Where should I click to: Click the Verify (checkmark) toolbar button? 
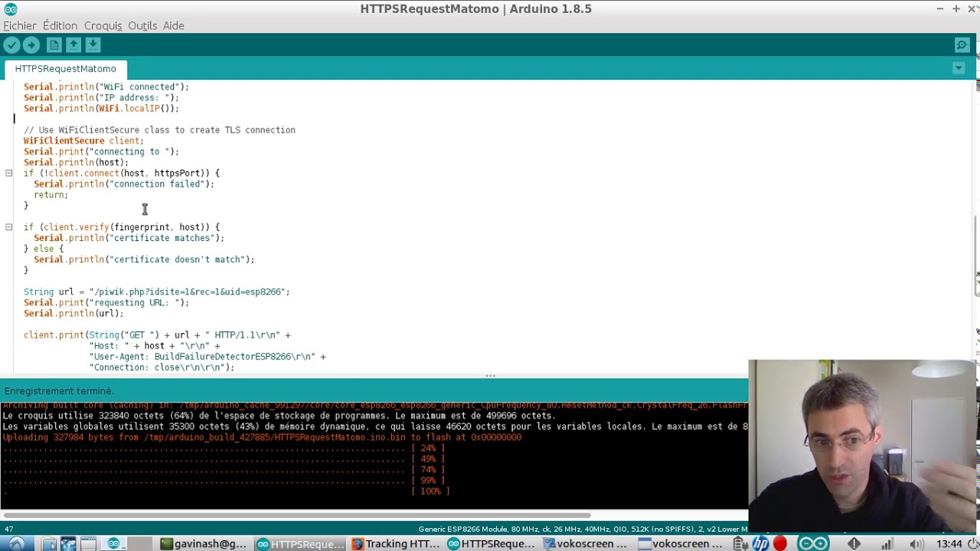tap(11, 45)
